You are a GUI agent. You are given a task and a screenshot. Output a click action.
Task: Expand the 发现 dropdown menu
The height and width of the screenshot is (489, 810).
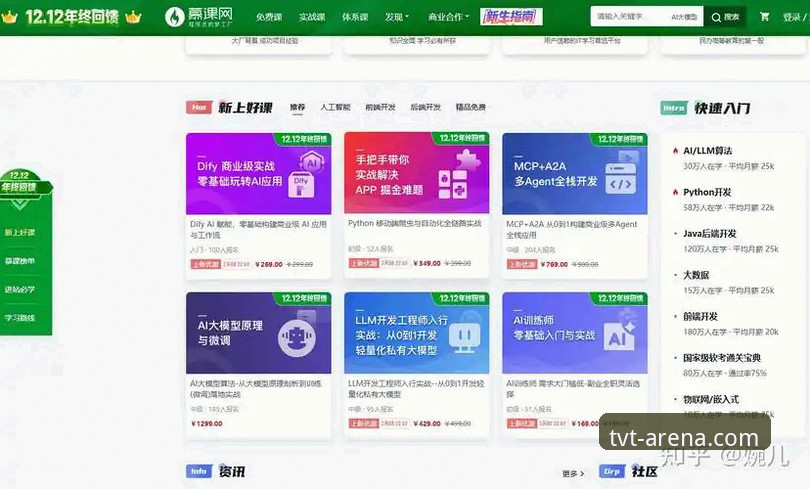click(x=397, y=17)
